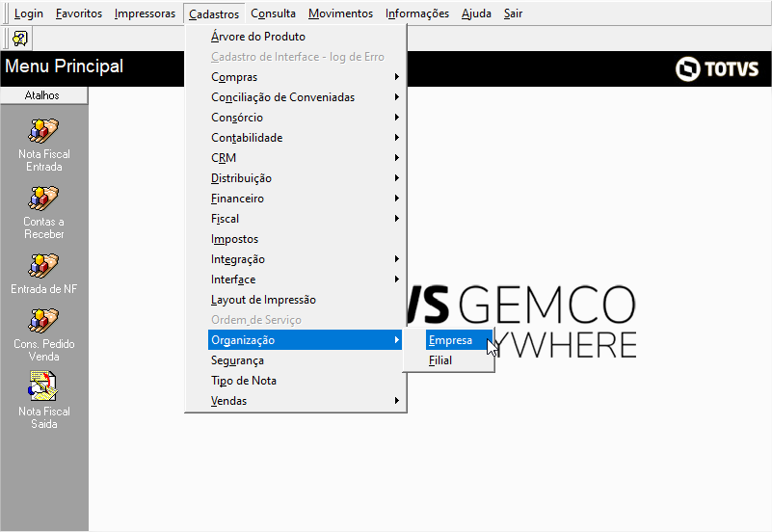772x532 pixels.
Task: Launch the Entrada de NF shortcut icon
Action: [43, 265]
